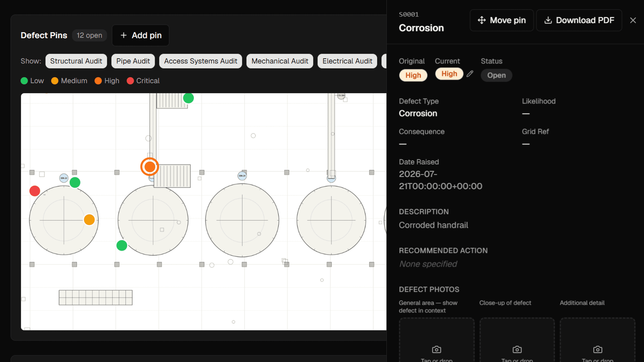Click the Original High severity badge

point(413,75)
